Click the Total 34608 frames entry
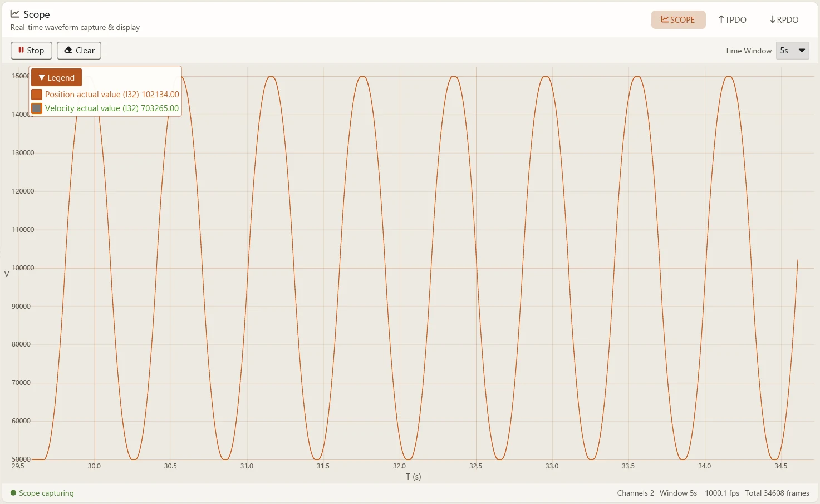This screenshot has height=504, width=820. pos(777,493)
